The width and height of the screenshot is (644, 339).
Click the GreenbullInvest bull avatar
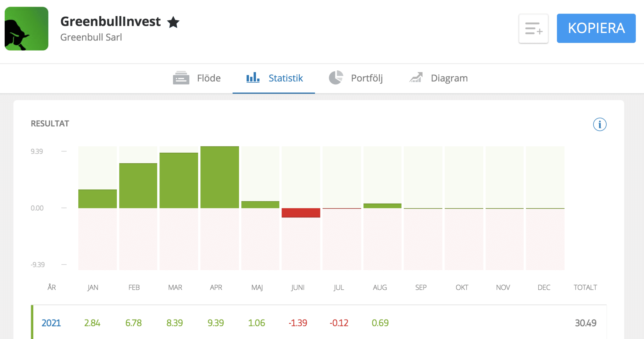pyautogui.click(x=26, y=29)
